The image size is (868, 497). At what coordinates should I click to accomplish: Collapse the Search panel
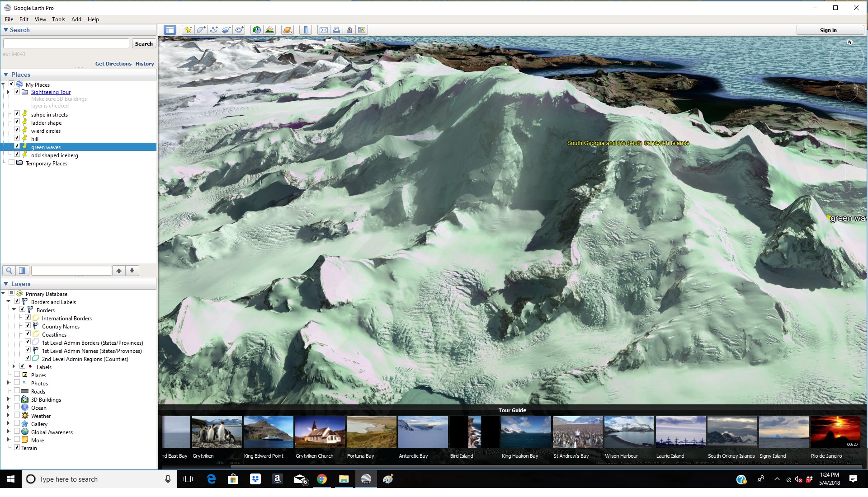[6, 30]
